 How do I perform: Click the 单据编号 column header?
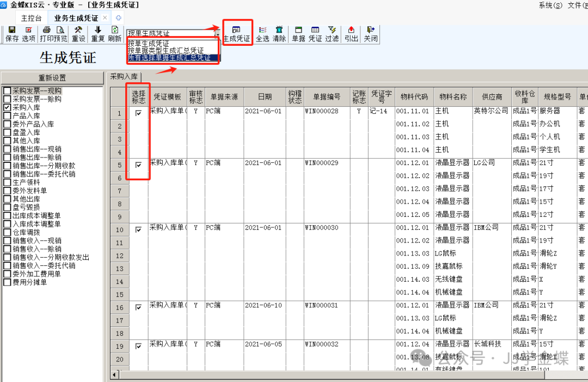click(326, 97)
